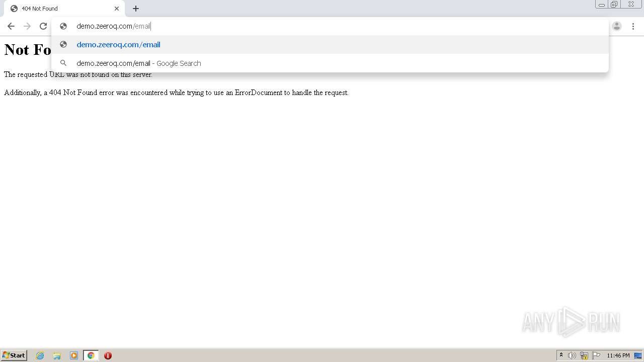The height and width of the screenshot is (362, 644).
Task: Go back to the previous page
Action: 11,26
